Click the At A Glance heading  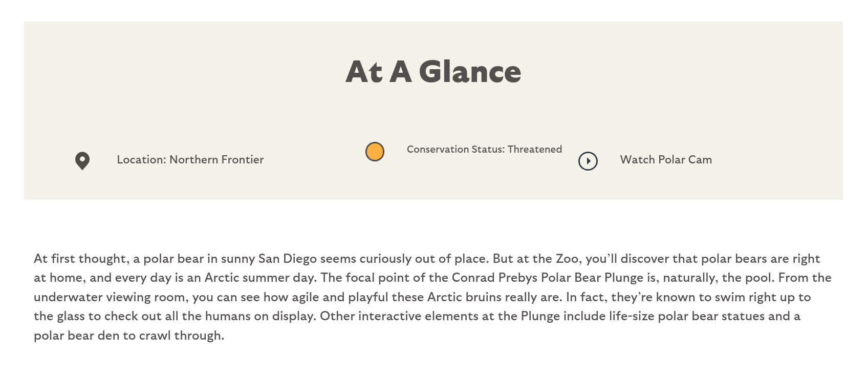coord(433,71)
